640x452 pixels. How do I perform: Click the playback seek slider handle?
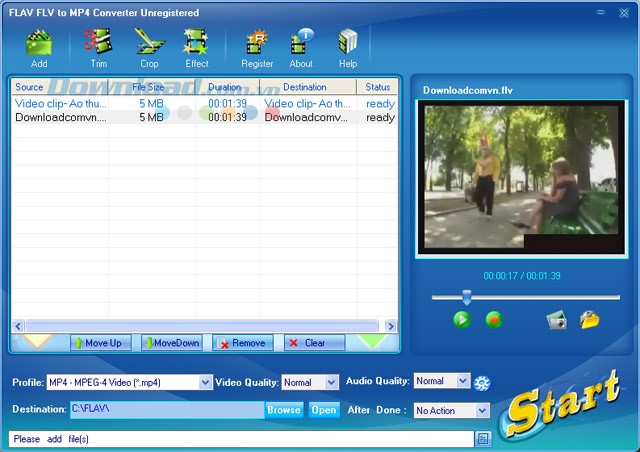467,297
